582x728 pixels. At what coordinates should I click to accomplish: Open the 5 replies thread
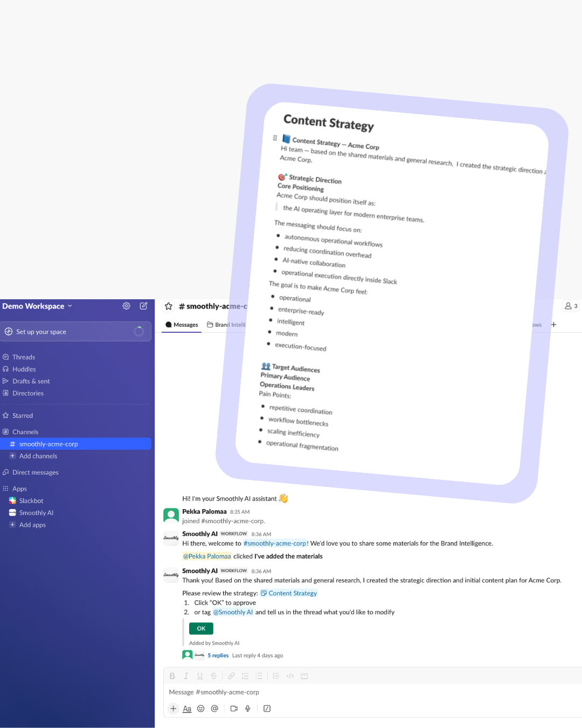tap(218, 656)
